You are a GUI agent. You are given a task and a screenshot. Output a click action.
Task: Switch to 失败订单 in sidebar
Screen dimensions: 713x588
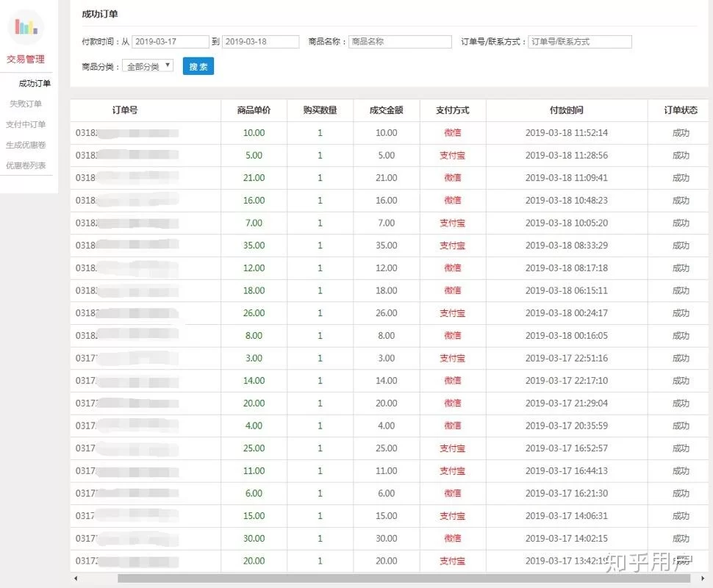[x=27, y=104]
